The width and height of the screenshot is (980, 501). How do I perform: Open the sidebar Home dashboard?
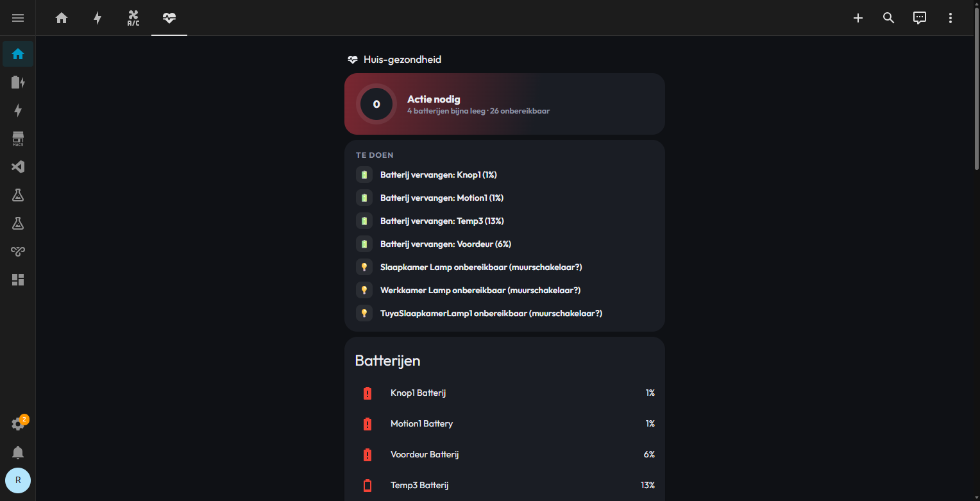point(18,54)
